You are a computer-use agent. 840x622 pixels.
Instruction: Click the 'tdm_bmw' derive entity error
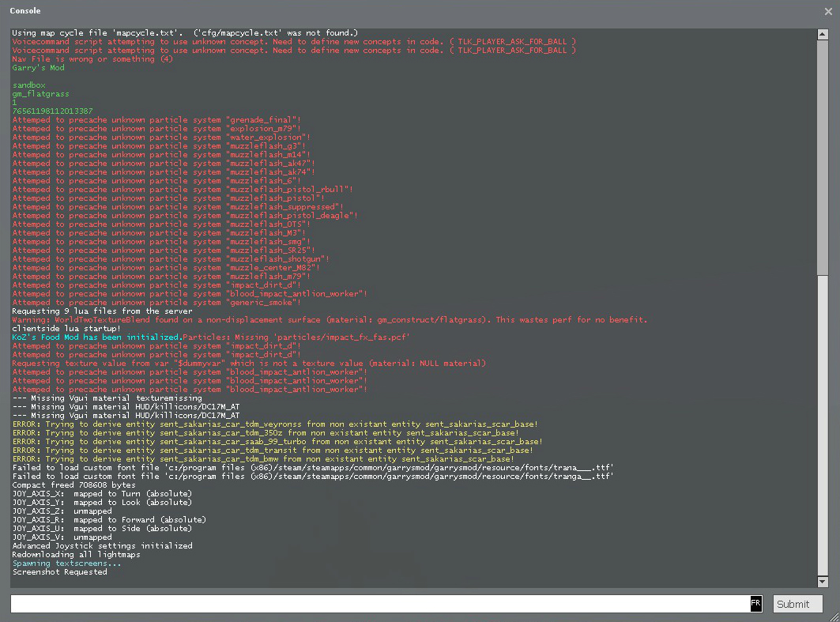264,458
